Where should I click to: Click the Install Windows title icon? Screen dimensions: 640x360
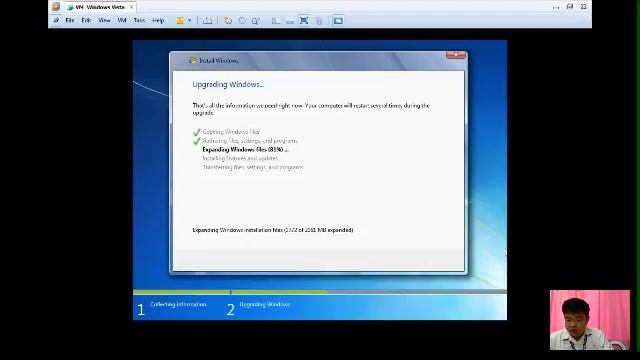click(192, 60)
